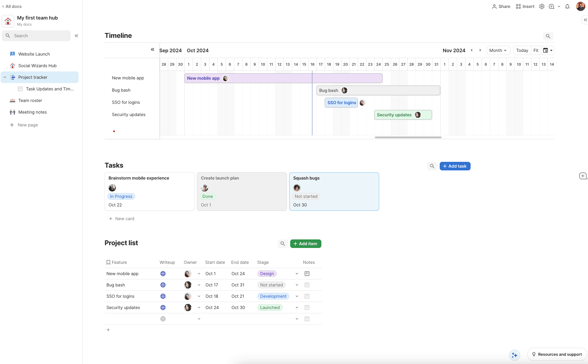588x364 pixels.
Task: Open Meeting notes page
Action: (40, 112)
